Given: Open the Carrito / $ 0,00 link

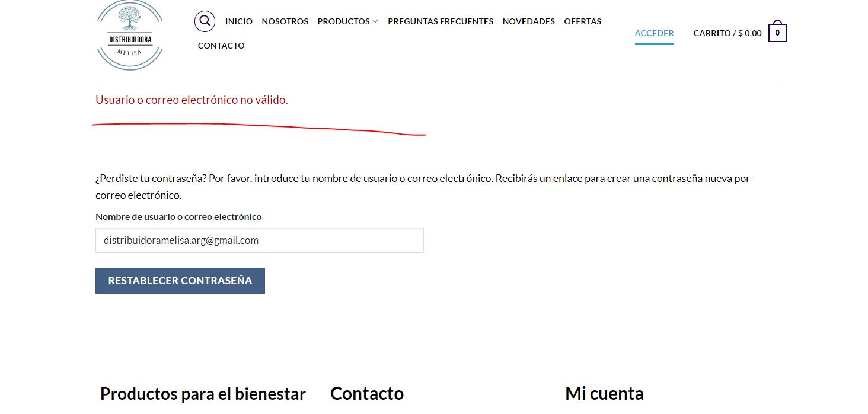Looking at the screenshot, I should (727, 33).
